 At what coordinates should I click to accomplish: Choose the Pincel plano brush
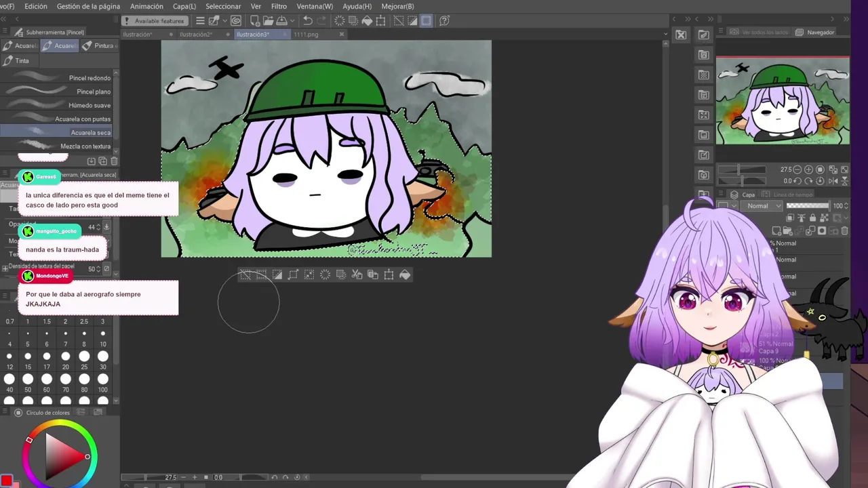pyautogui.click(x=57, y=91)
